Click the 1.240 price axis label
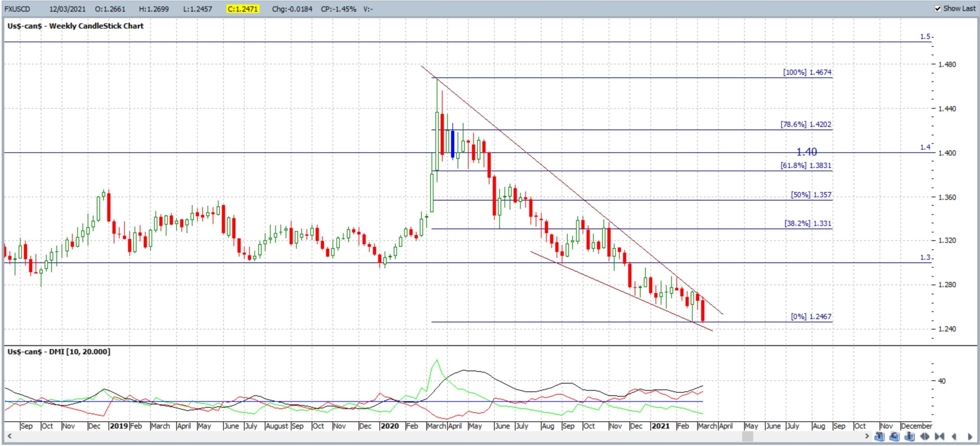The width and height of the screenshot is (980, 446). [x=947, y=329]
